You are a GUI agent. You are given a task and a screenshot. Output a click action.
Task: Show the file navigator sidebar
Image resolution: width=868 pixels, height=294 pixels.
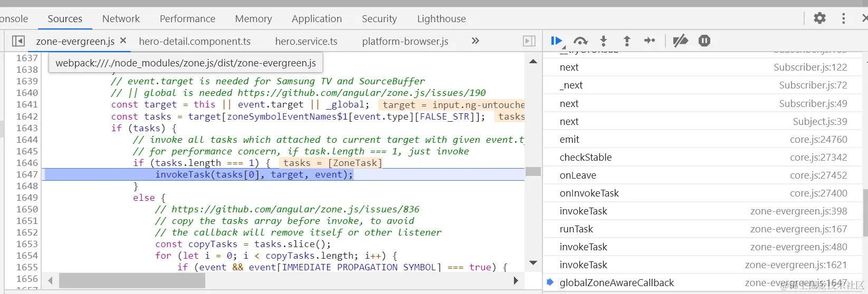[x=18, y=41]
